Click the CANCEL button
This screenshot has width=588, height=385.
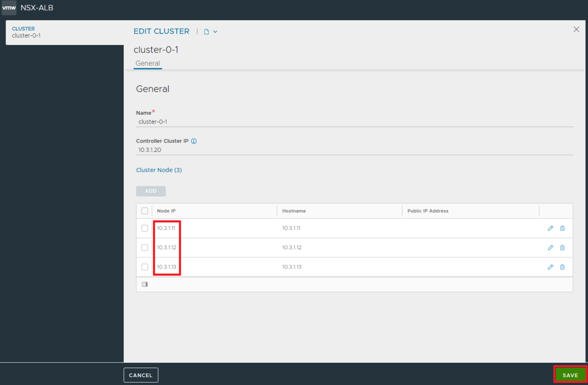(x=141, y=375)
